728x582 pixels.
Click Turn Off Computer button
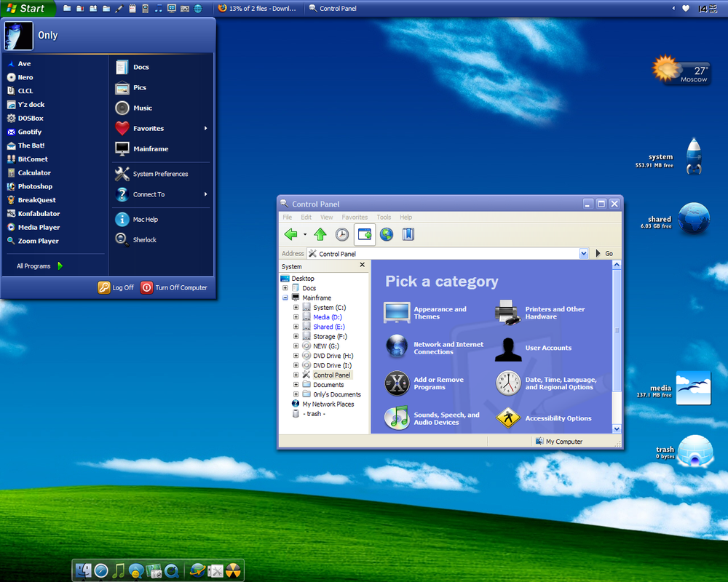click(x=174, y=287)
